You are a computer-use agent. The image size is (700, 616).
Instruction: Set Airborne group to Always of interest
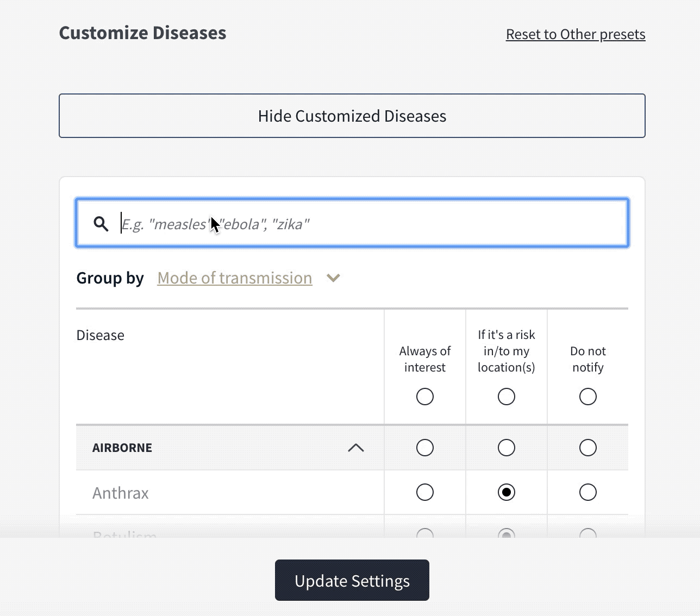pyautogui.click(x=425, y=448)
